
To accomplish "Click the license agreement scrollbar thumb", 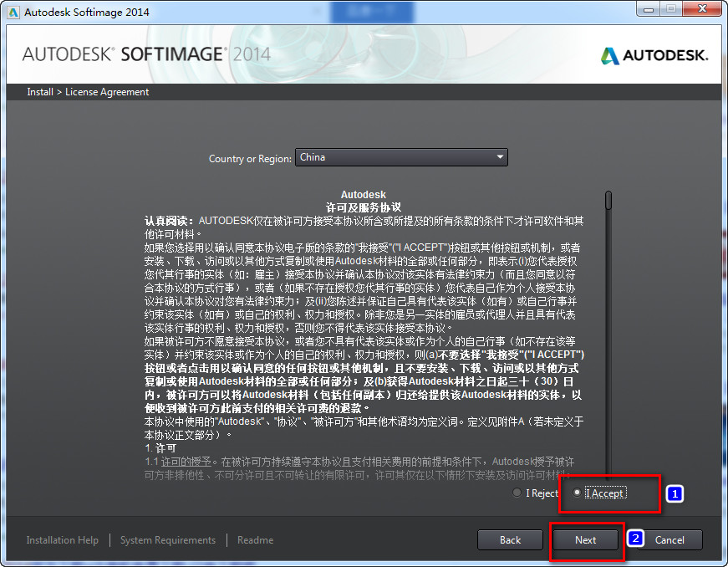I will pos(608,200).
